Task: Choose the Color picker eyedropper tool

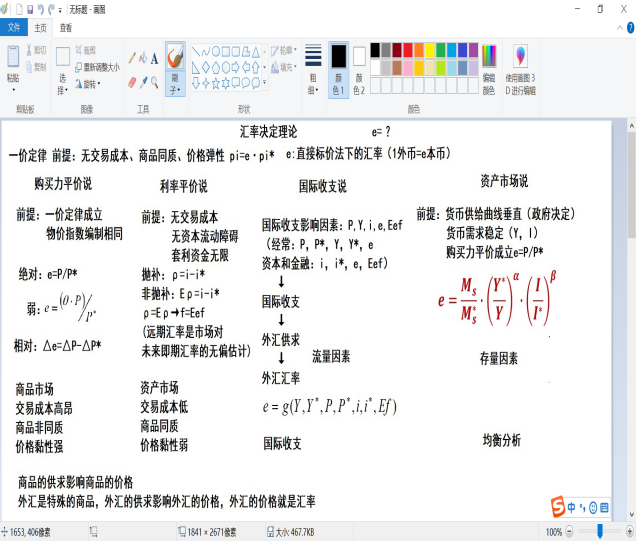Action: point(142,82)
